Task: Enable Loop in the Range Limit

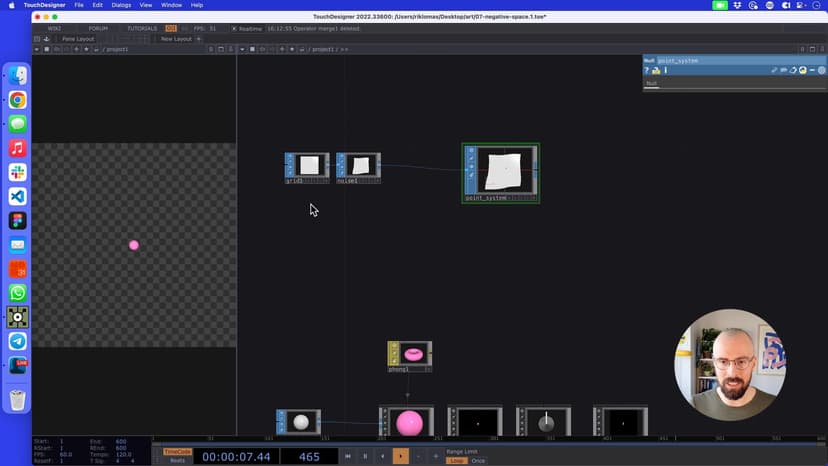Action: coord(456,461)
